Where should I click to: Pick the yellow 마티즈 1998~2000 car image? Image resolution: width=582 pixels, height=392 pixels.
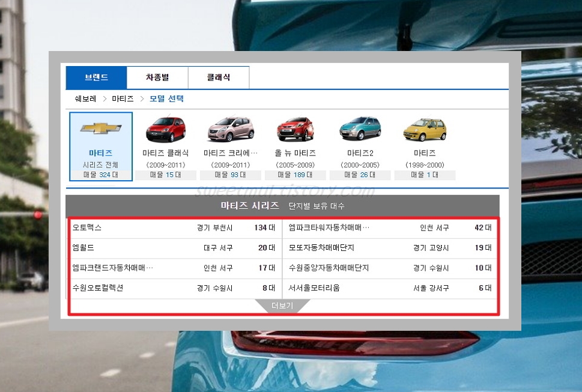tap(425, 130)
